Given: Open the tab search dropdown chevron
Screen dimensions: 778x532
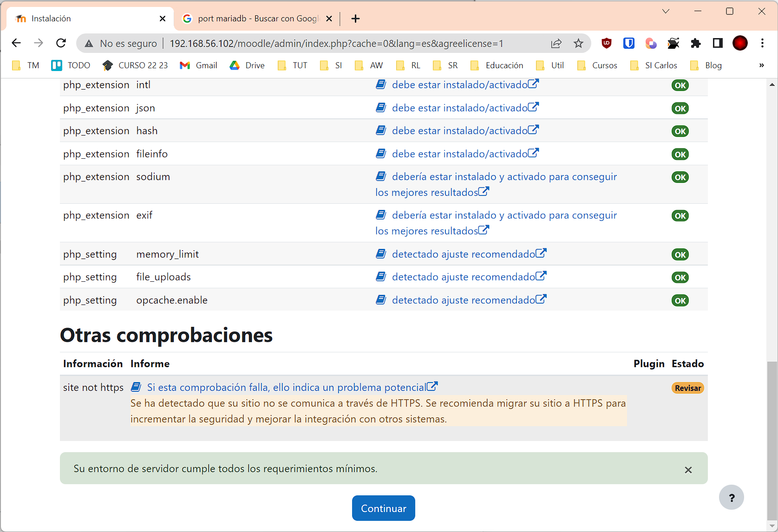Looking at the screenshot, I should (x=666, y=11).
